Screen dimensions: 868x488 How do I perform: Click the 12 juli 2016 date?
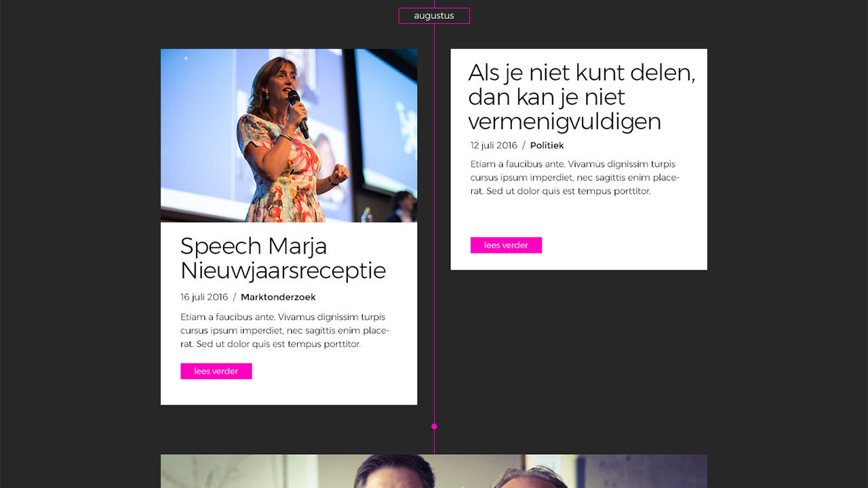(x=494, y=145)
